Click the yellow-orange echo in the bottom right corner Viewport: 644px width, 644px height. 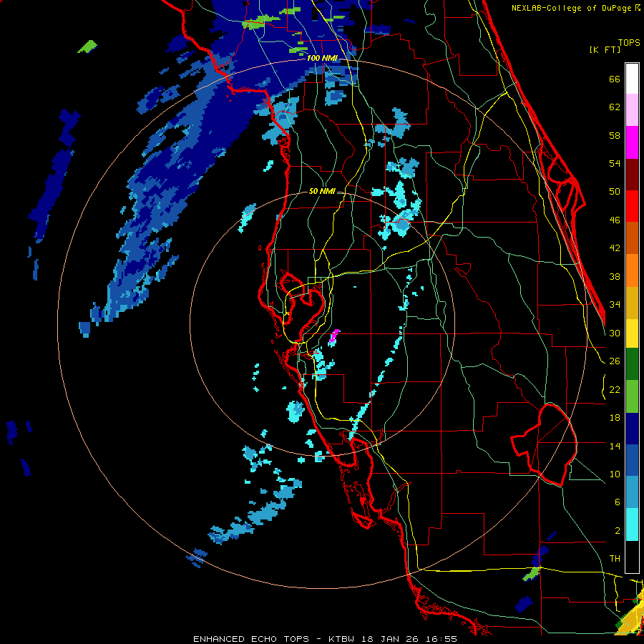click(x=631, y=616)
